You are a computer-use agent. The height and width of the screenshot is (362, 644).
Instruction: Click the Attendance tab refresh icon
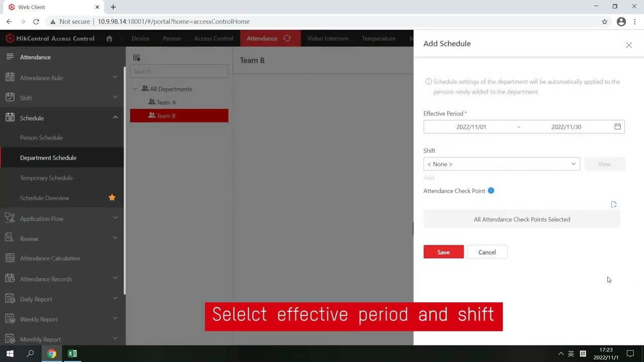(x=287, y=38)
